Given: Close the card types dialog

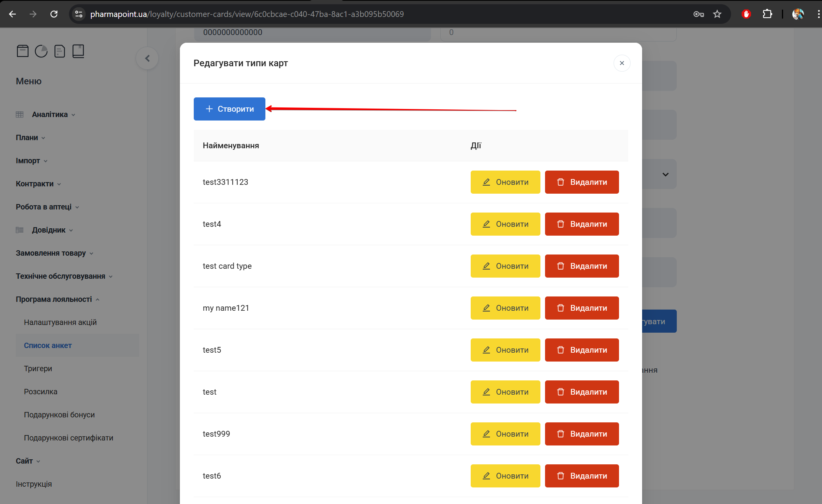Looking at the screenshot, I should pyautogui.click(x=622, y=63).
